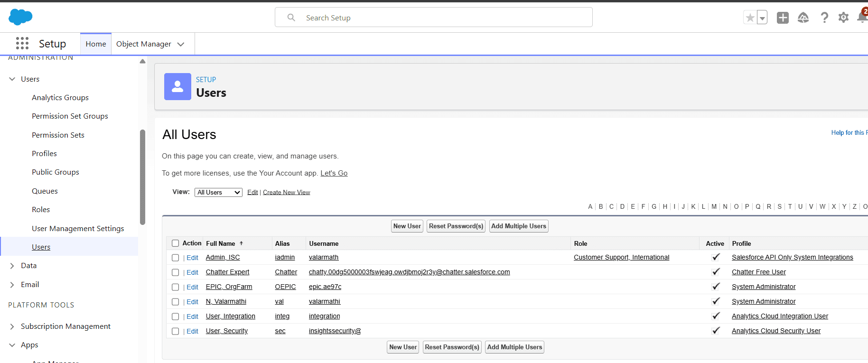The height and width of the screenshot is (363, 868).
Task: Check the Chatter Expert row checkbox
Action: pos(175,272)
